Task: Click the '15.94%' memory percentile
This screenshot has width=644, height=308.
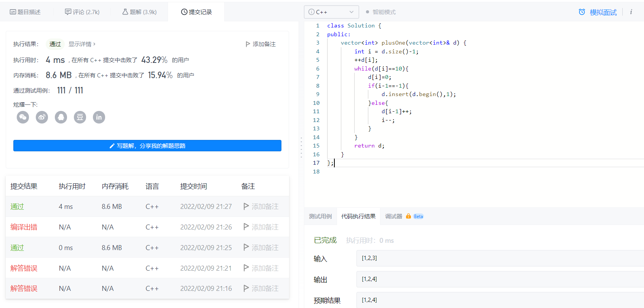Action: click(160, 75)
